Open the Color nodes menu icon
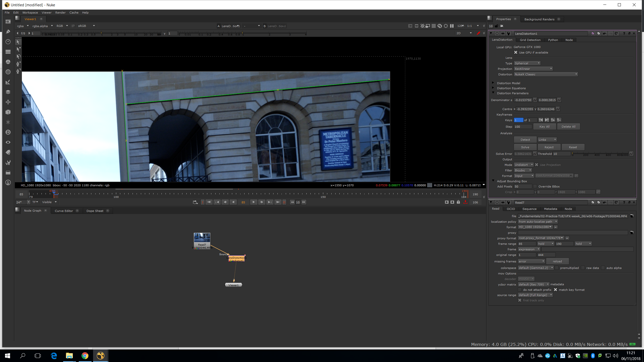Image resolution: width=644 pixels, height=362 pixels. (8, 62)
